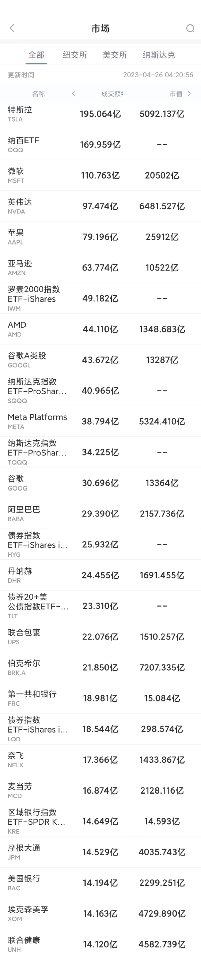Image resolution: width=201 pixels, height=980 pixels.
Task: Select the 全部 tab
Action: [x=37, y=55]
